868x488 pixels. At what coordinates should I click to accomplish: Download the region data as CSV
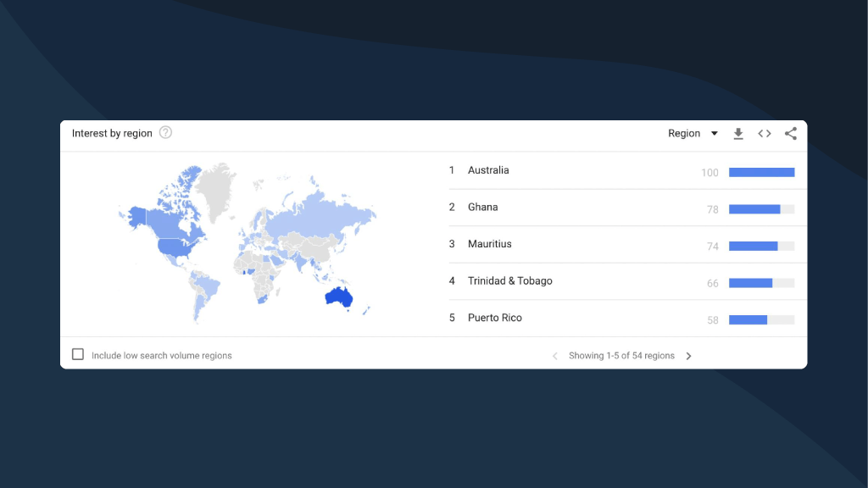point(738,133)
